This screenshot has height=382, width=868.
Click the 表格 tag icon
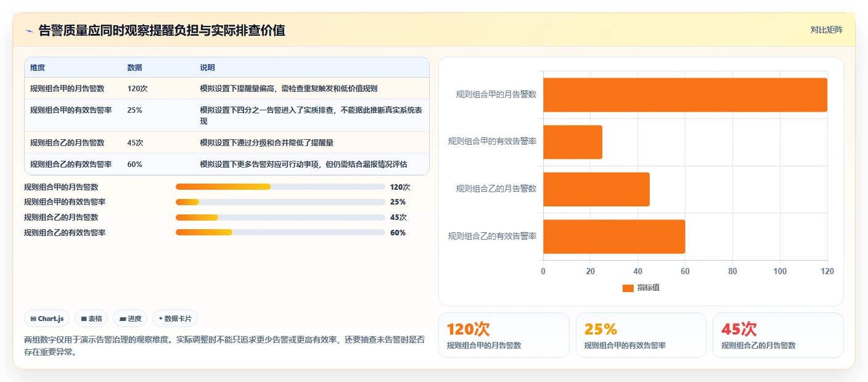click(84, 319)
